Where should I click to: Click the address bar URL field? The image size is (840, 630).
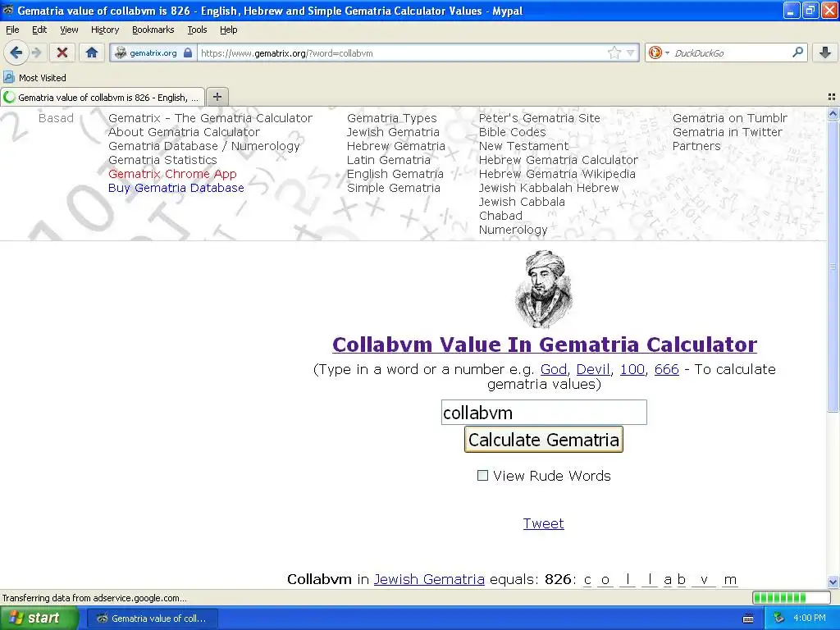coord(402,52)
